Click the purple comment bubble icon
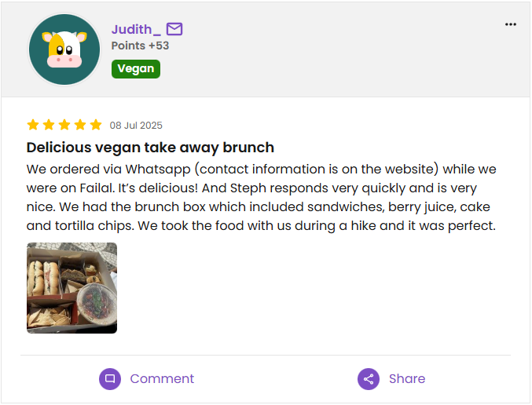The image size is (532, 405). 110,378
